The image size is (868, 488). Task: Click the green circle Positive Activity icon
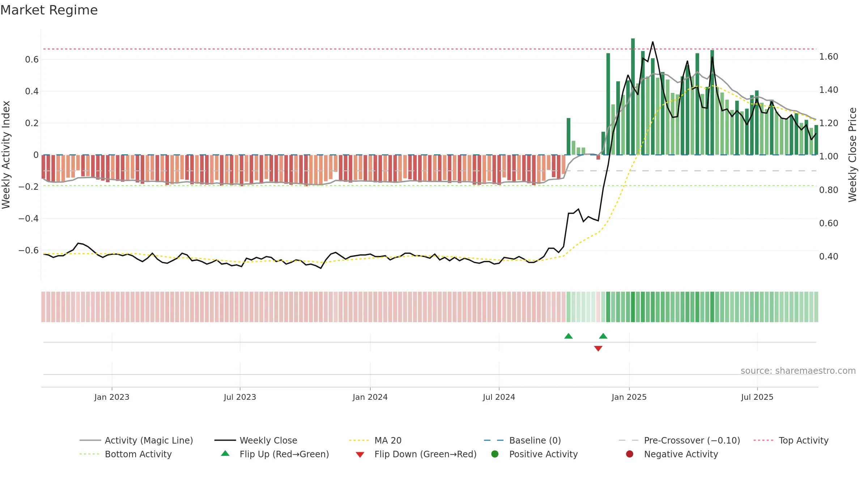pyautogui.click(x=495, y=454)
